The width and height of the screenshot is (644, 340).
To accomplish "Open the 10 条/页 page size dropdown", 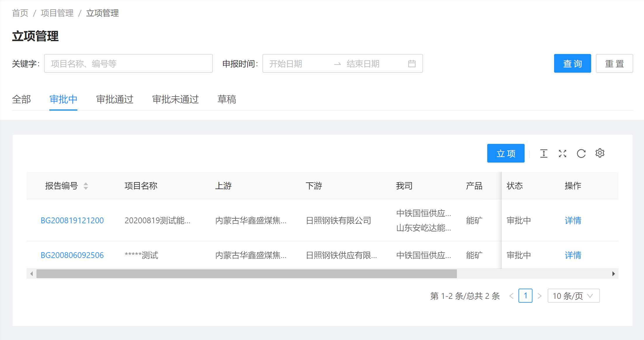I will [573, 296].
